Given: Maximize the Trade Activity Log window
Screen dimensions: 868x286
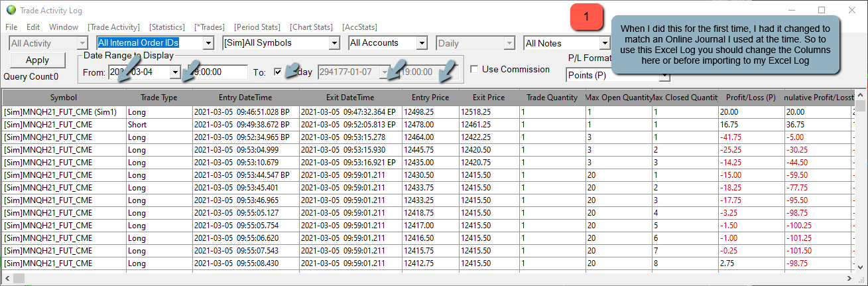Looking at the screenshot, I should pyautogui.click(x=822, y=9).
